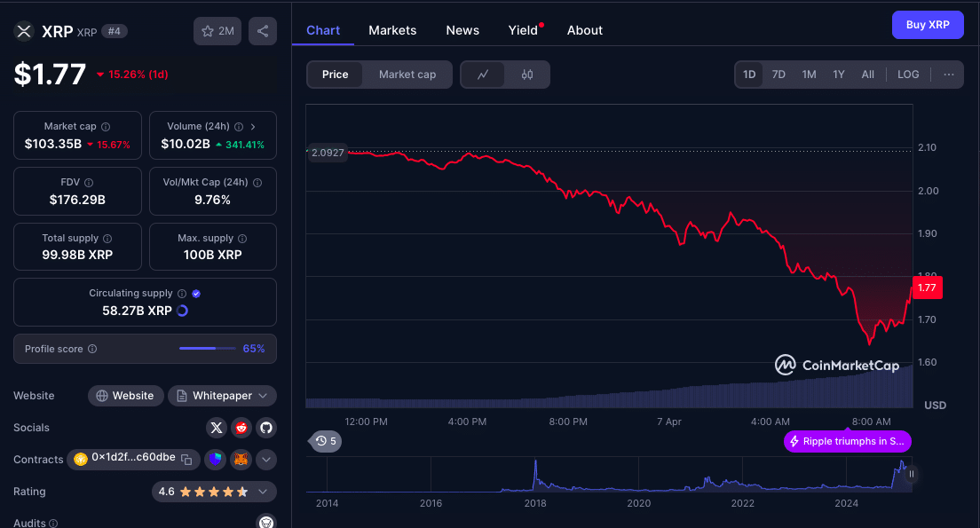Open the Reddit social icon

tap(241, 428)
